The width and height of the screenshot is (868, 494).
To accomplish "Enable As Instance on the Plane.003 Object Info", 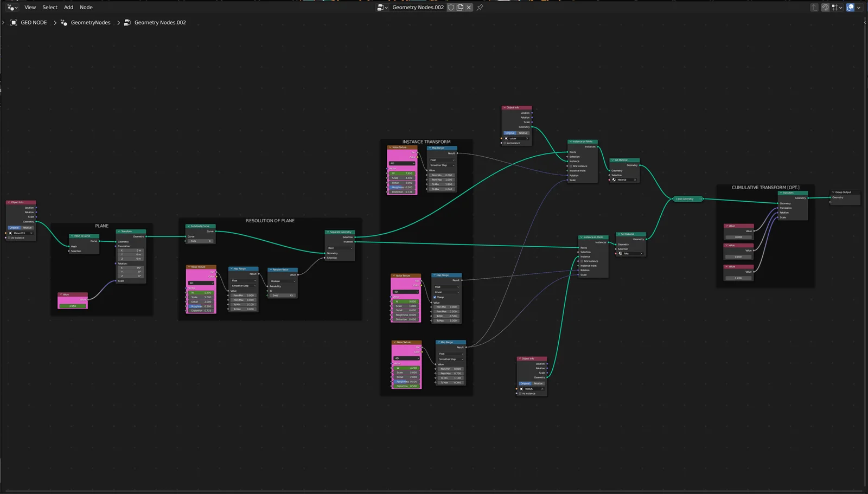I will (9, 238).
